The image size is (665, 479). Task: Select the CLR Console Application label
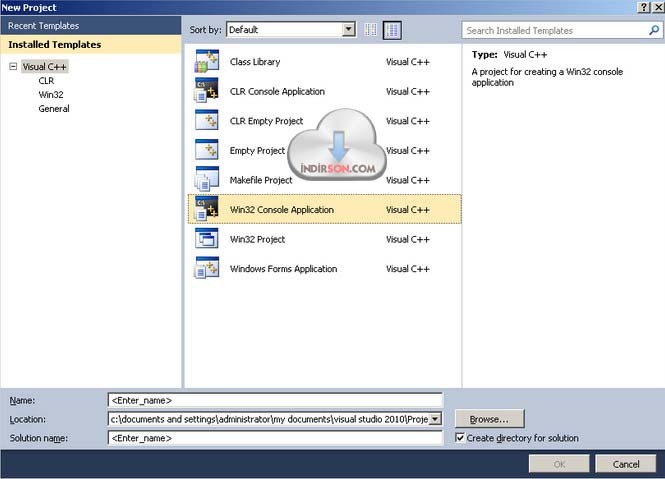[277, 92]
